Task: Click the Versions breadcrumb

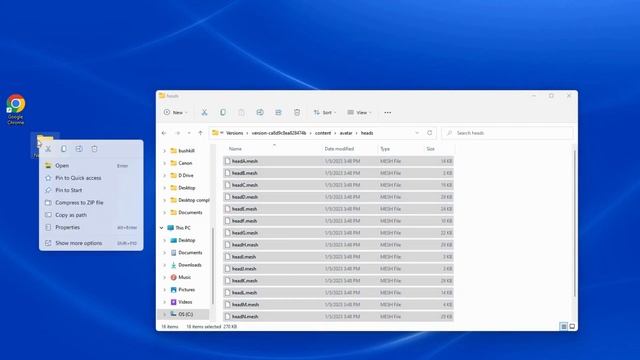Action: (235, 133)
